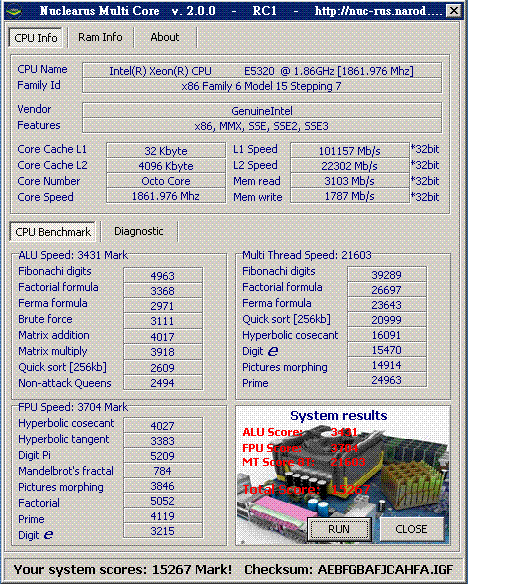Click Multi Thread Digit e score 15470
Image resolution: width=512 pixels, height=584 pixels.
pyautogui.click(x=387, y=350)
